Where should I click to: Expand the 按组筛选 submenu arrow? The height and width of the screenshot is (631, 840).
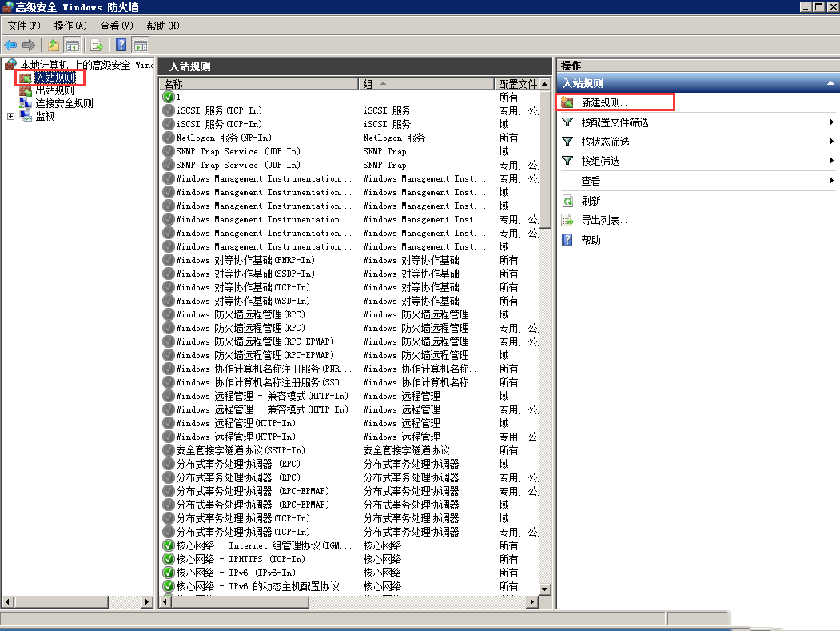click(x=831, y=161)
